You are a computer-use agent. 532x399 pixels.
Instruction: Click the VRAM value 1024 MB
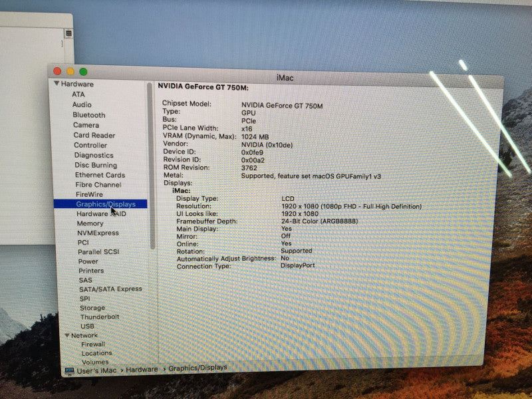coord(255,137)
